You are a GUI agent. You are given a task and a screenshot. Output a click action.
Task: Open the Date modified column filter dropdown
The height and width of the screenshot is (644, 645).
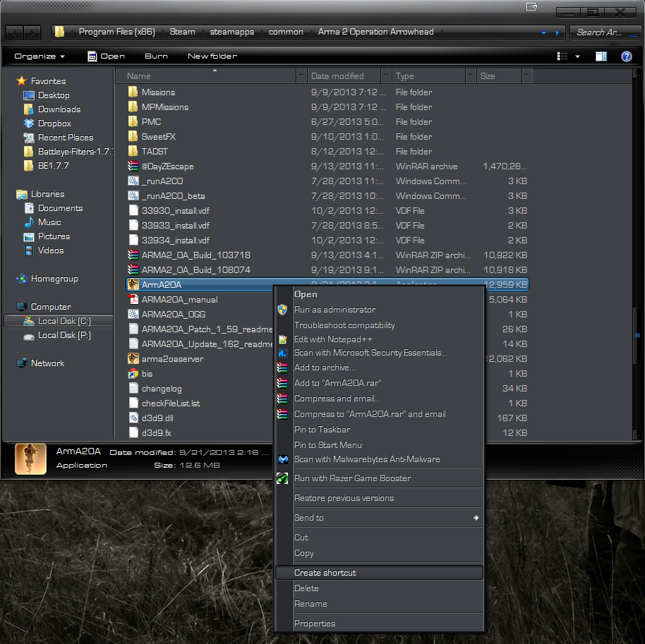[385, 76]
